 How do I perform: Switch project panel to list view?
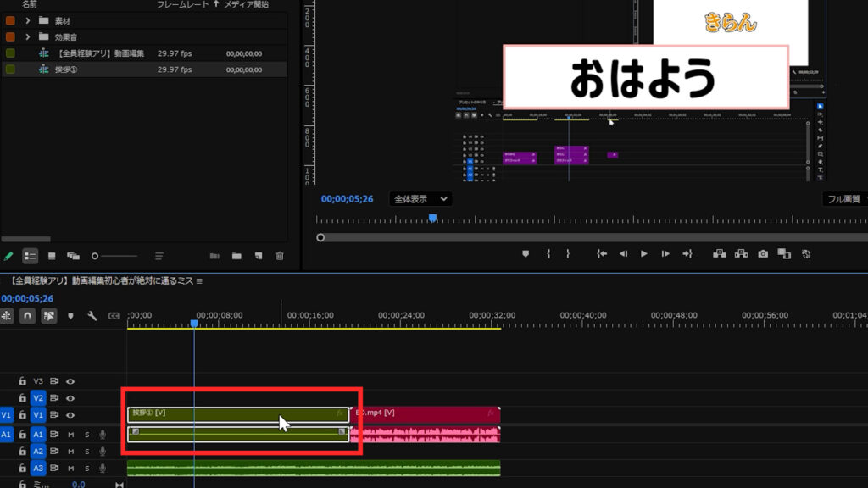pyautogui.click(x=30, y=256)
